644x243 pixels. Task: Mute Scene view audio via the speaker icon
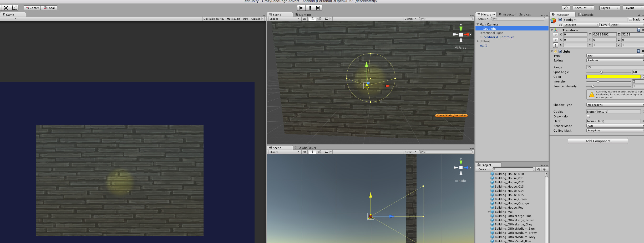[319, 19]
